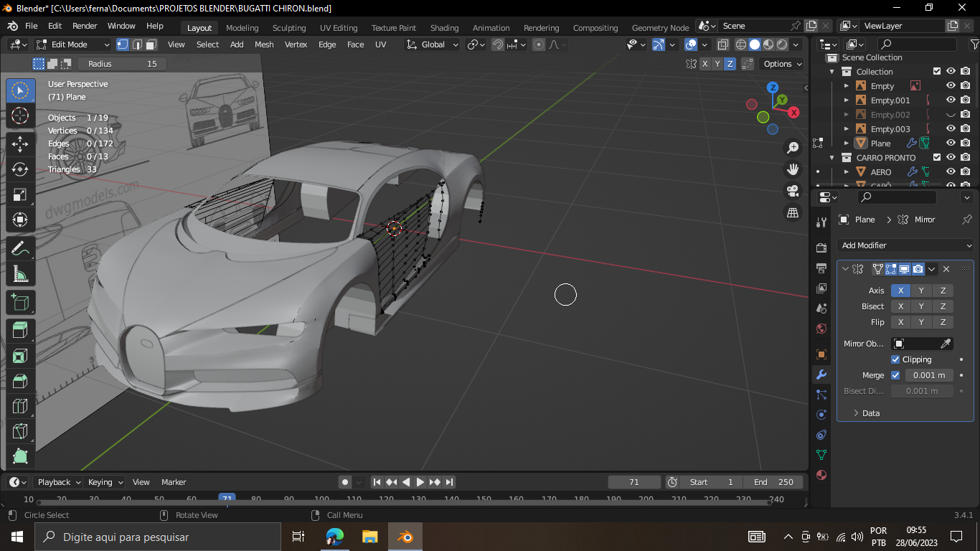Image resolution: width=980 pixels, height=551 pixels.
Task: Expand the Data section in Mirror modifier
Action: point(870,413)
